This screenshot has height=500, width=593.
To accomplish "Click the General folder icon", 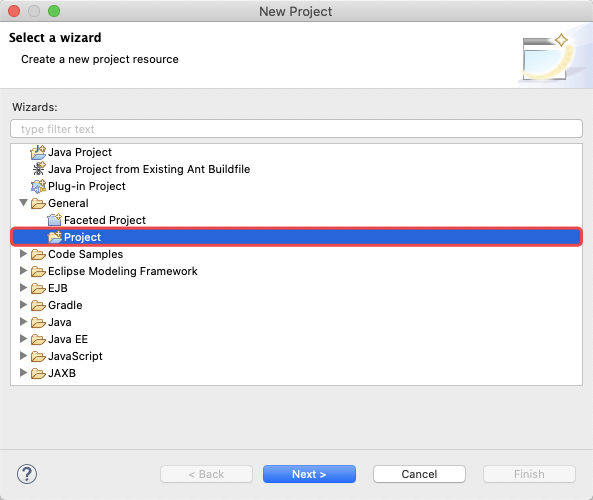I will (38, 203).
